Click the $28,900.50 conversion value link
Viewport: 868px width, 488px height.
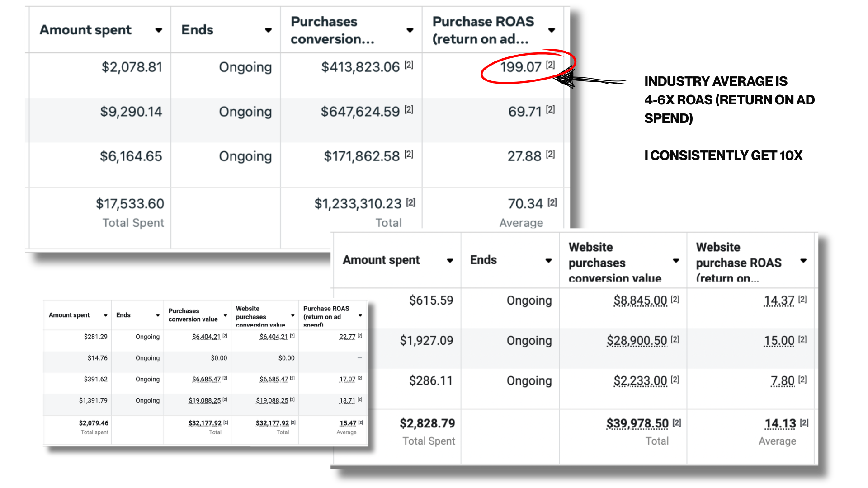coord(637,341)
